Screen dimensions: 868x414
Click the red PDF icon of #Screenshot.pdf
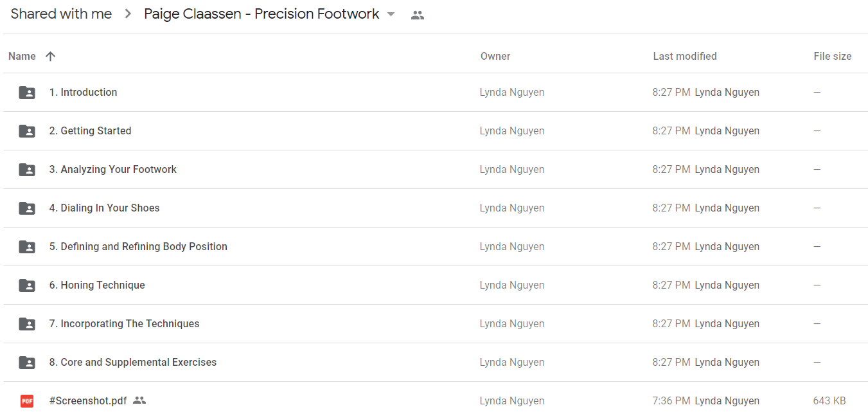pyautogui.click(x=27, y=401)
